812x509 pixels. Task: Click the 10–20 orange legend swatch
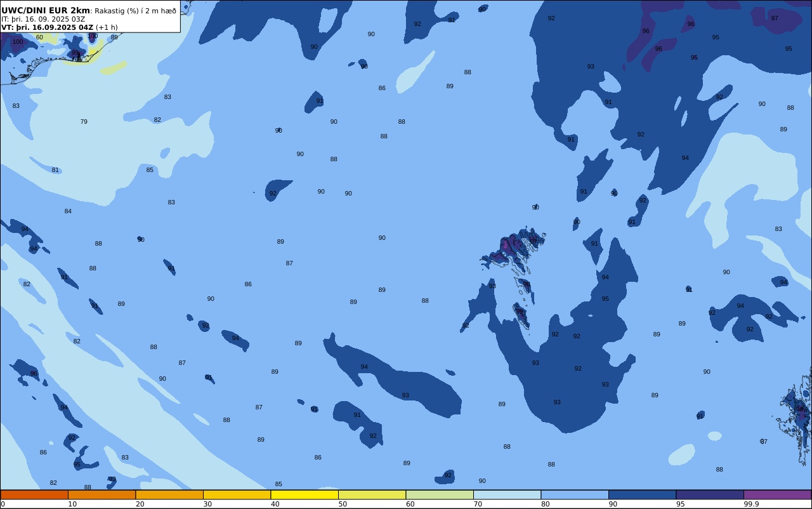101,494
